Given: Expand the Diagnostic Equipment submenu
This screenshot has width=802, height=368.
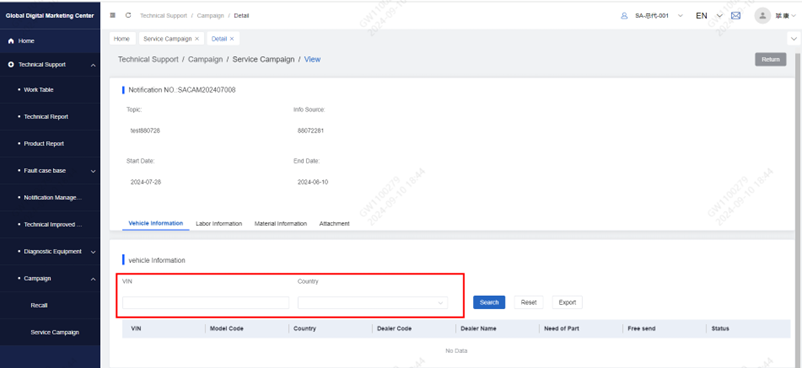Looking at the screenshot, I should coord(93,252).
